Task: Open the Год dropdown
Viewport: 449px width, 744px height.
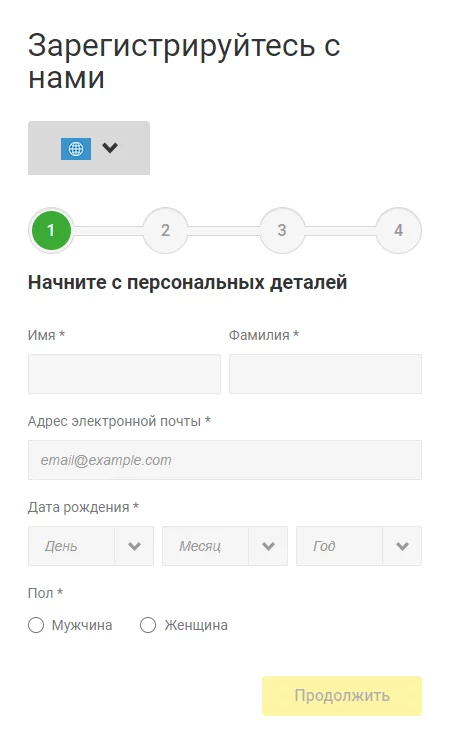Action: (359, 546)
